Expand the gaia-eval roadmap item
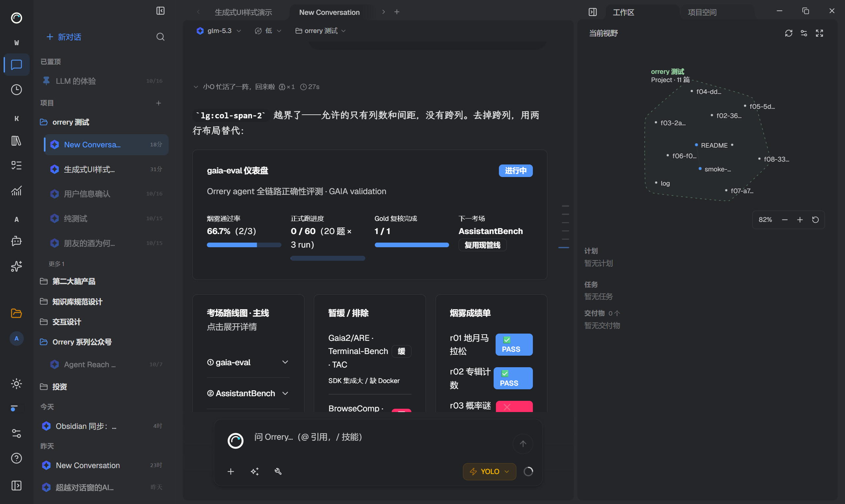 tap(248, 362)
